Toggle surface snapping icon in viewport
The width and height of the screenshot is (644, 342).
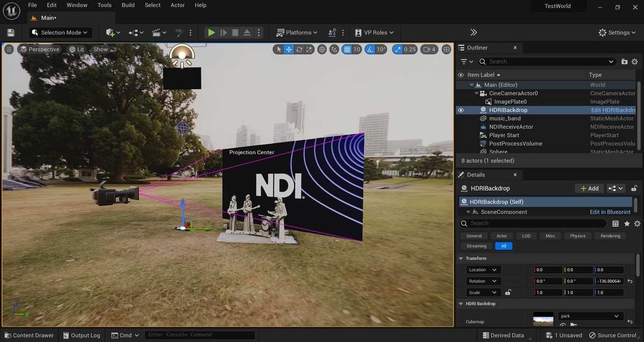pos(334,49)
